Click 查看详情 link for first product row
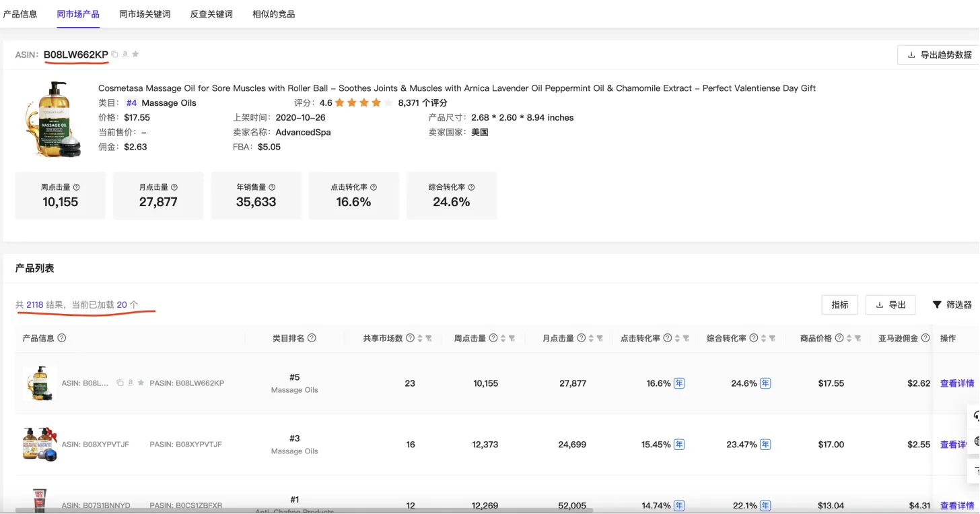This screenshot has height=514, width=980. click(x=956, y=383)
